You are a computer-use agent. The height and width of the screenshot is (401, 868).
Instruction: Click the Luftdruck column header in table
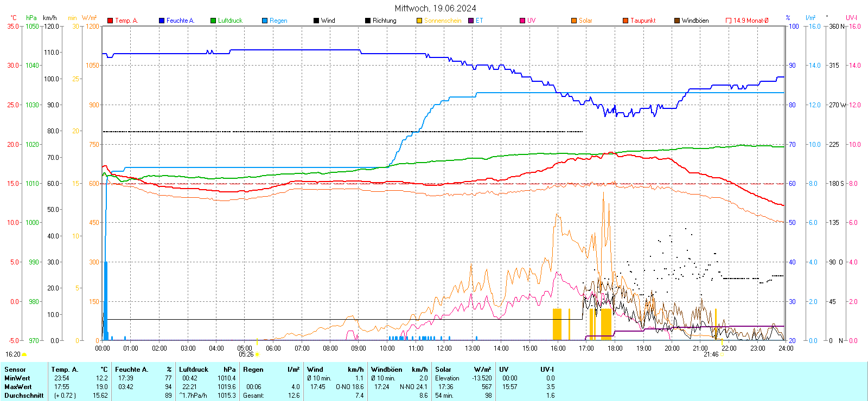[x=194, y=370]
